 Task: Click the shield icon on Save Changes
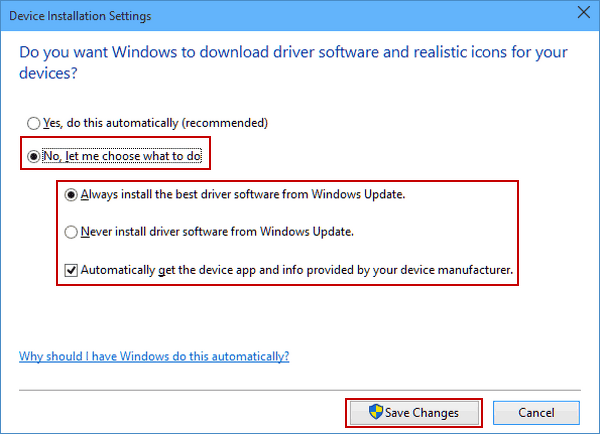coord(376,412)
